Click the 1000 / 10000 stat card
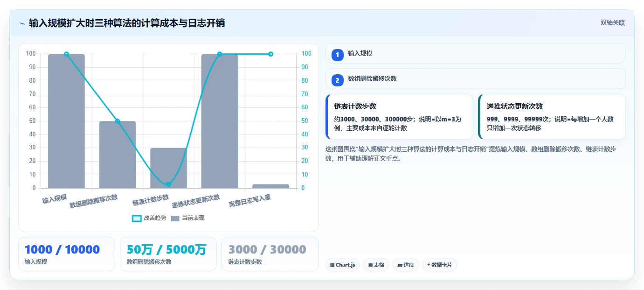The image size is (644, 290). [67, 254]
